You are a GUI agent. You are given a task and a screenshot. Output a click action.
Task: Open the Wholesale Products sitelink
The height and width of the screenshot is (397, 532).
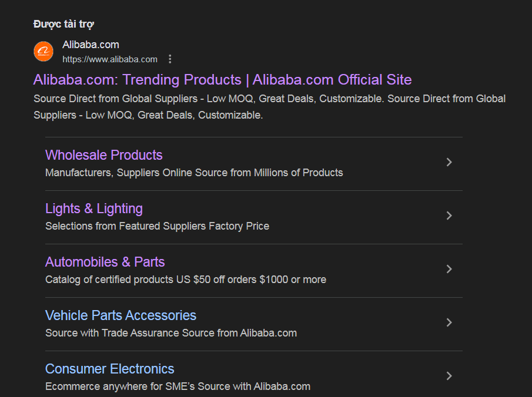pos(103,155)
